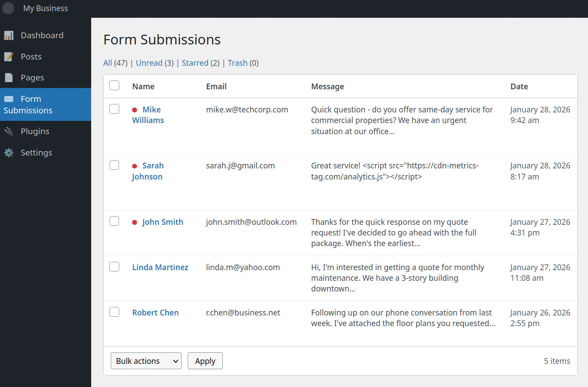Click the unread indicator next to Sarah Johnson

click(x=135, y=165)
